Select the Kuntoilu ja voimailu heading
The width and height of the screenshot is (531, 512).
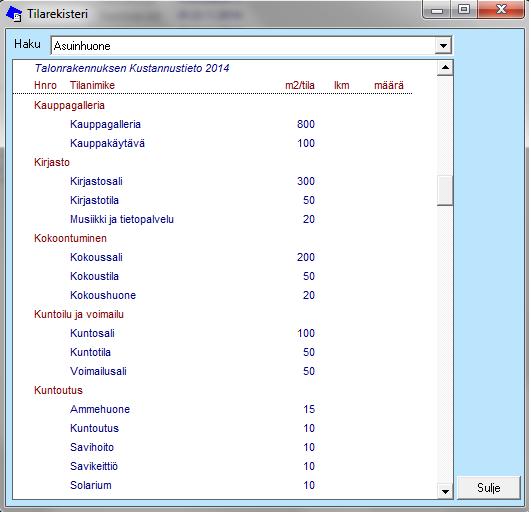point(79,314)
